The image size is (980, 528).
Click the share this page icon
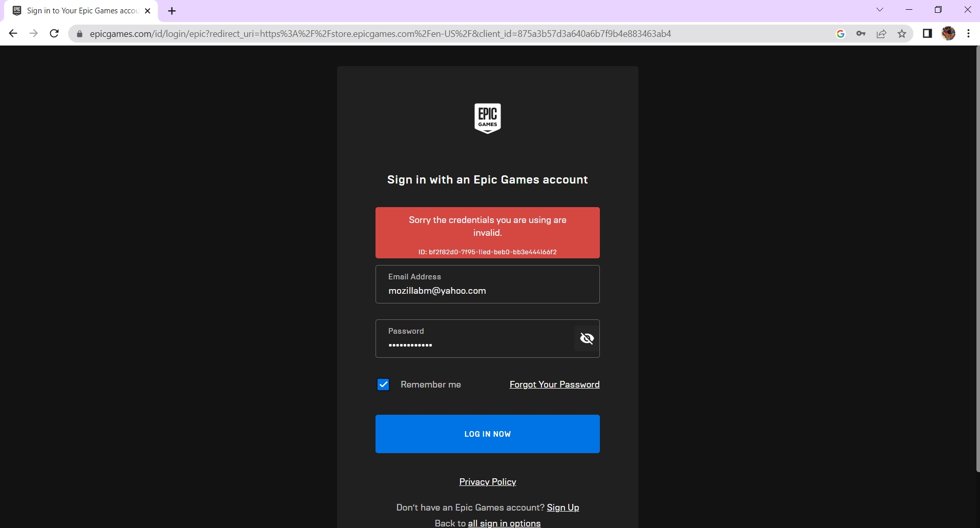(882, 33)
